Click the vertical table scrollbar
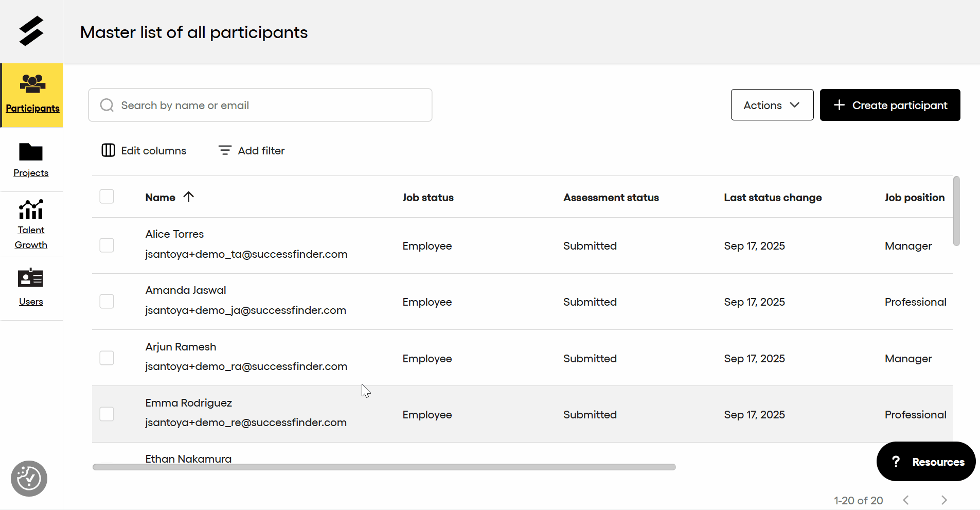Screen dimensions: 980x510 click(956, 211)
